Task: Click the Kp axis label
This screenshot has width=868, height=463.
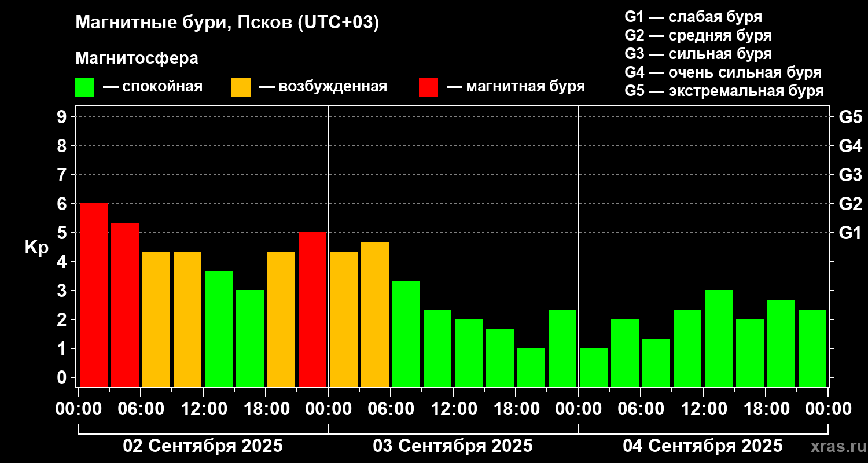Action: coord(36,247)
